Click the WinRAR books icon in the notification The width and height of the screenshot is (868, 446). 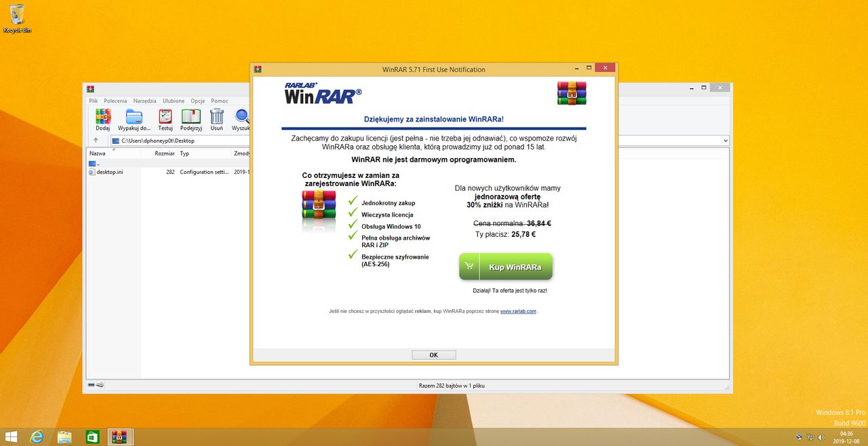(571, 94)
